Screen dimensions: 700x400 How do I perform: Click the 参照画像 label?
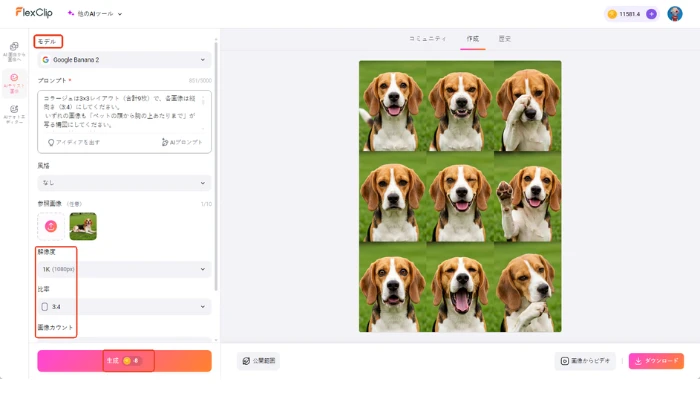(x=50, y=204)
